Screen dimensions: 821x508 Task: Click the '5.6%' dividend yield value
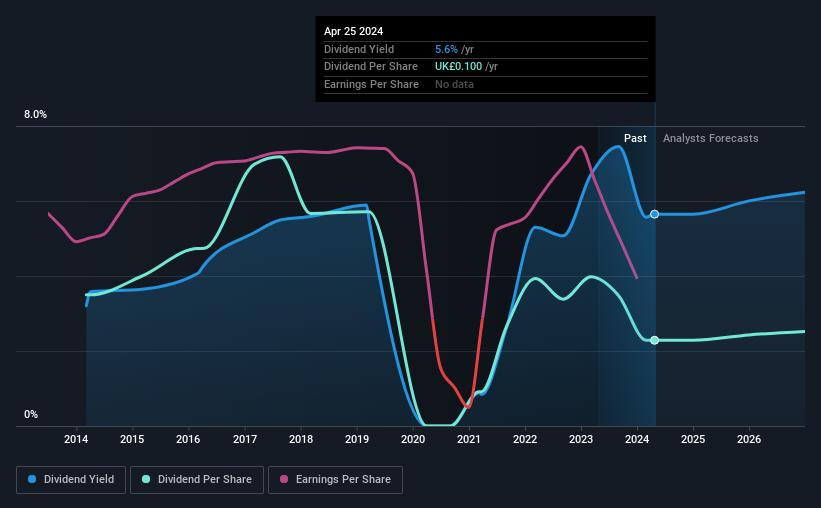pos(446,49)
